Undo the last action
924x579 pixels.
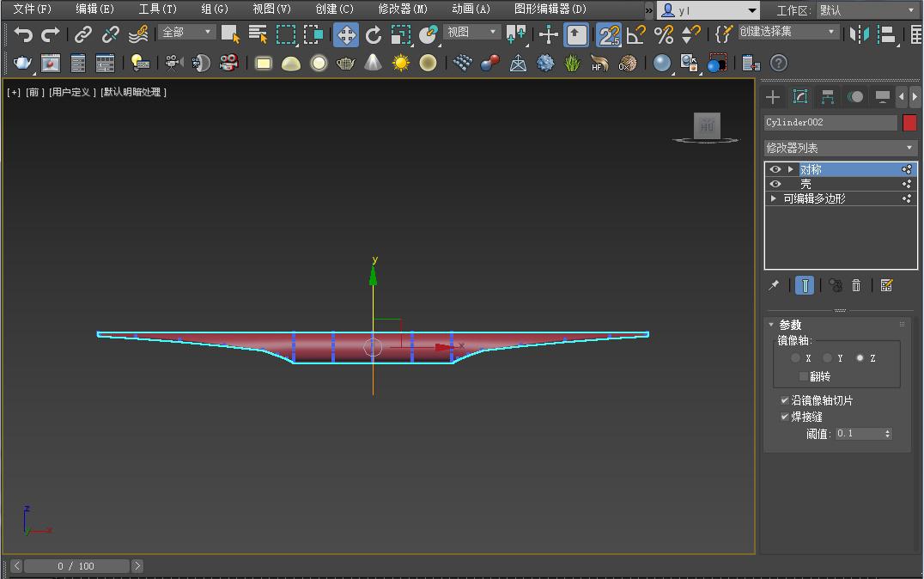(x=23, y=34)
